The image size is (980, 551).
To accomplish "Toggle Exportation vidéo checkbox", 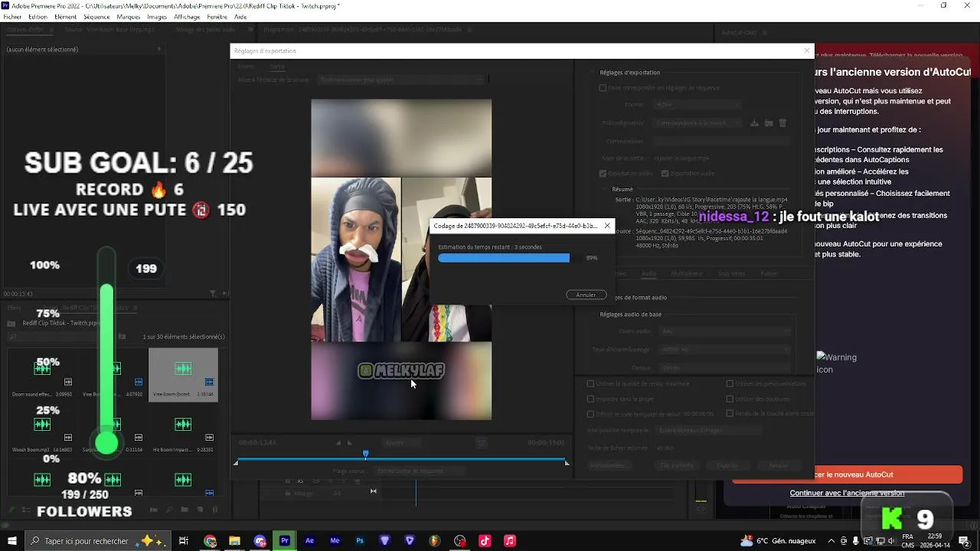I will [x=603, y=174].
